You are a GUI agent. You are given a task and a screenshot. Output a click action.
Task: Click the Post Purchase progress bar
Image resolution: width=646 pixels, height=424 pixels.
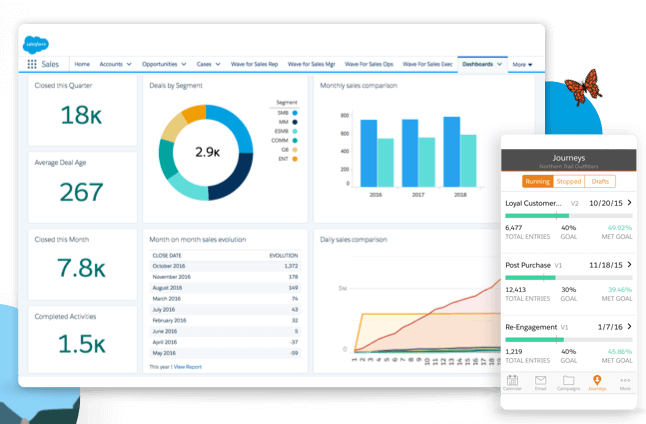click(x=569, y=278)
